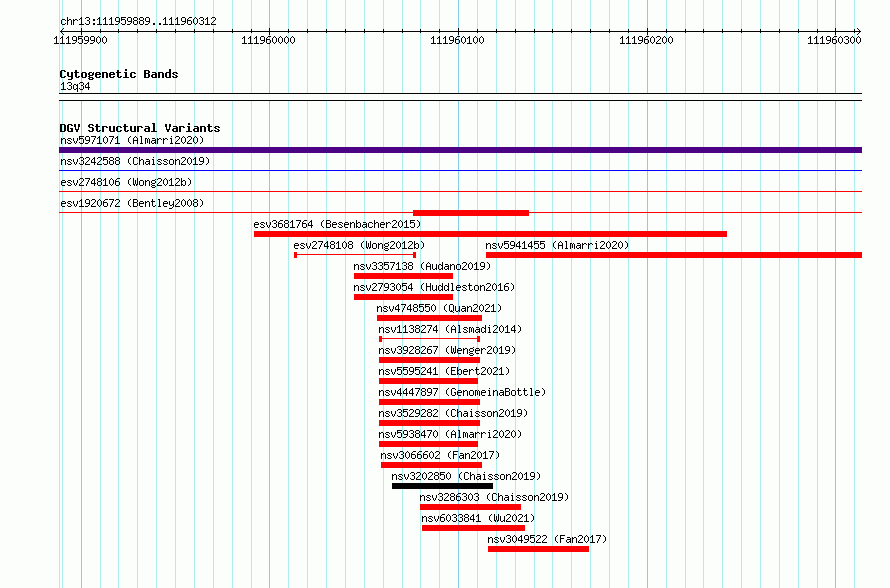
Task: Click ruler position 111959900
Action: pos(80,40)
